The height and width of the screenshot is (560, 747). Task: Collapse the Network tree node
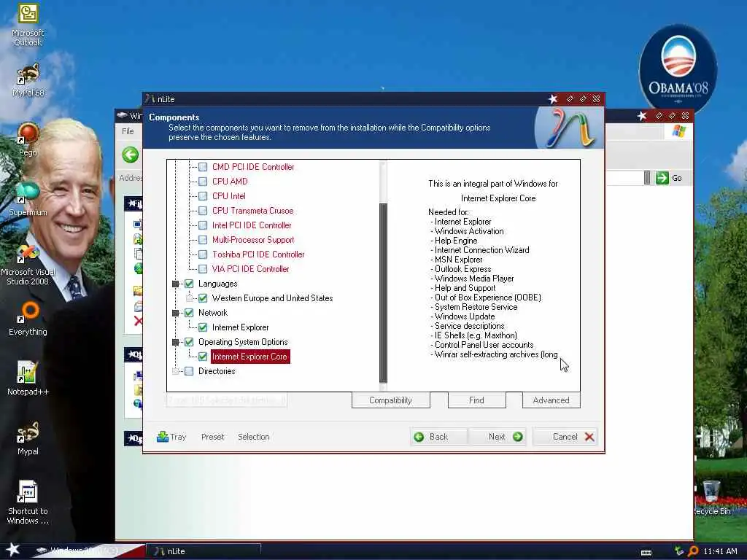pos(175,313)
